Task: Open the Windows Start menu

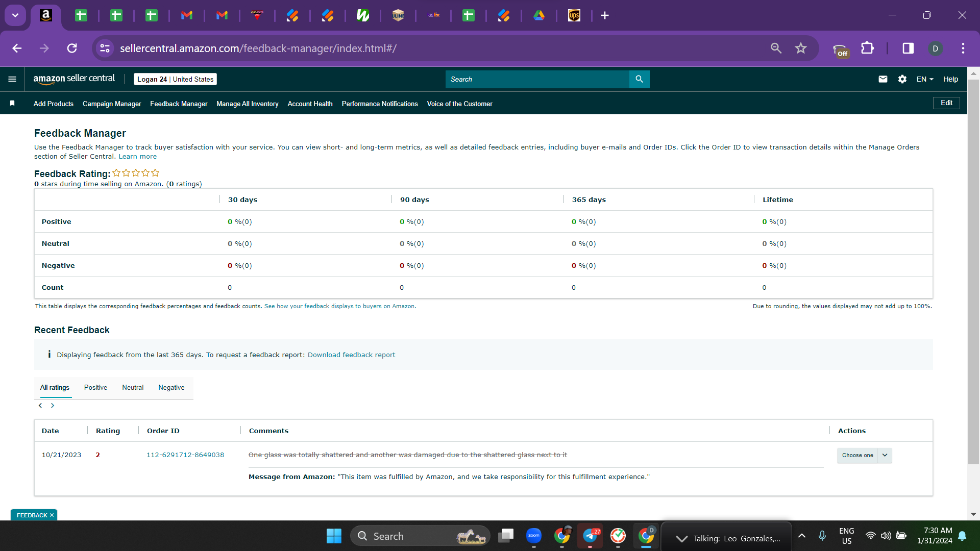Action: (334, 536)
